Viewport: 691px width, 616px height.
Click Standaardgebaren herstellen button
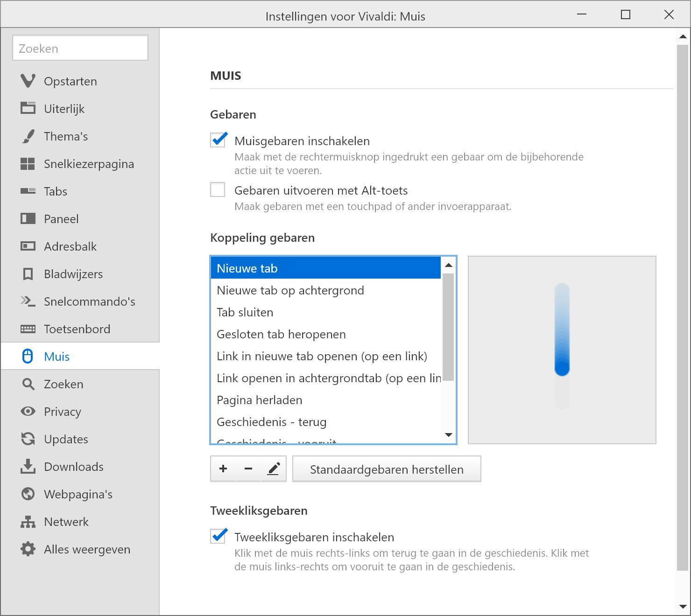(x=387, y=469)
